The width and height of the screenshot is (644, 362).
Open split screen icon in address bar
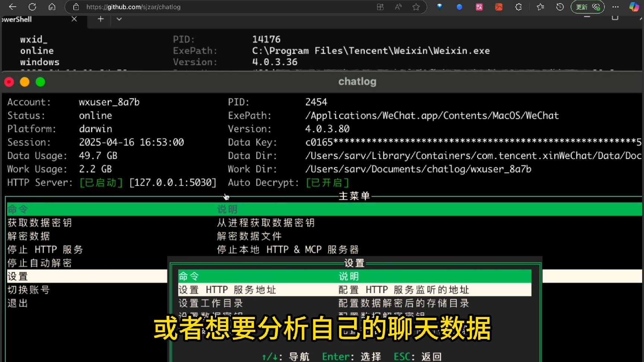[x=380, y=7]
